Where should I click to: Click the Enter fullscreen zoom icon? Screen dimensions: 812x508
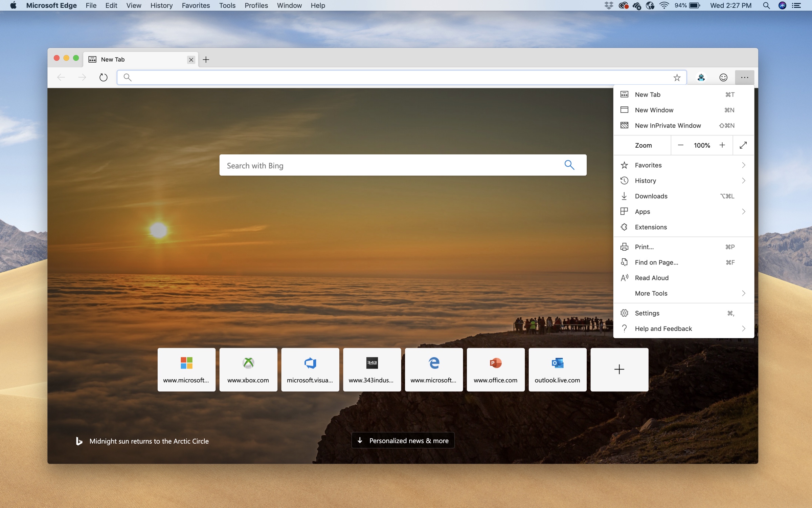tap(742, 145)
